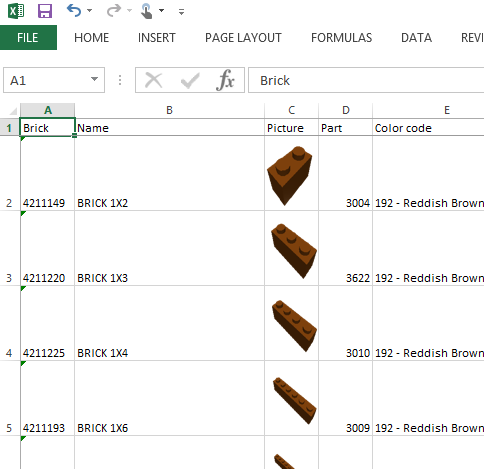The height and width of the screenshot is (469, 484).
Task: Open the Touch/Mouse mode dropdown arrow
Action: (161, 11)
